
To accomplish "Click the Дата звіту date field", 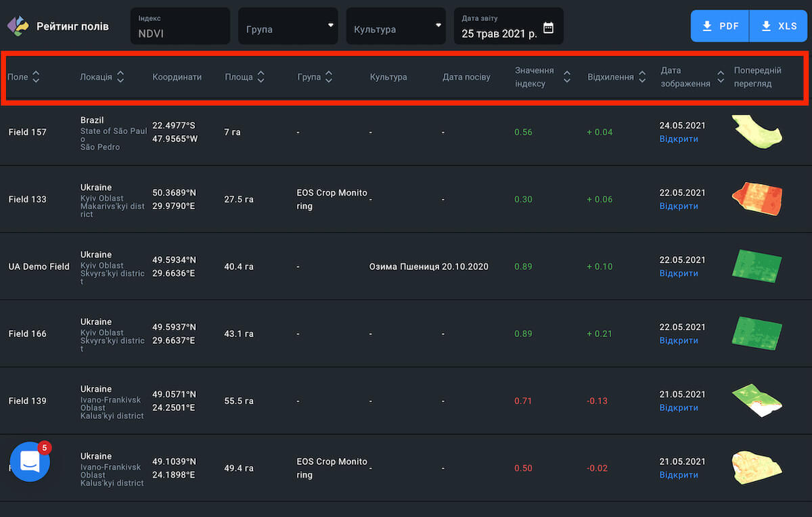I will [x=499, y=27].
